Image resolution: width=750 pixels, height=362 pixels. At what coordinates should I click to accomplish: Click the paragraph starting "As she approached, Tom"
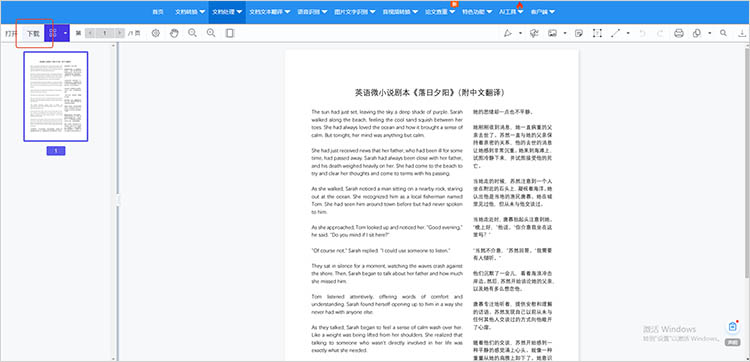[x=387, y=231]
